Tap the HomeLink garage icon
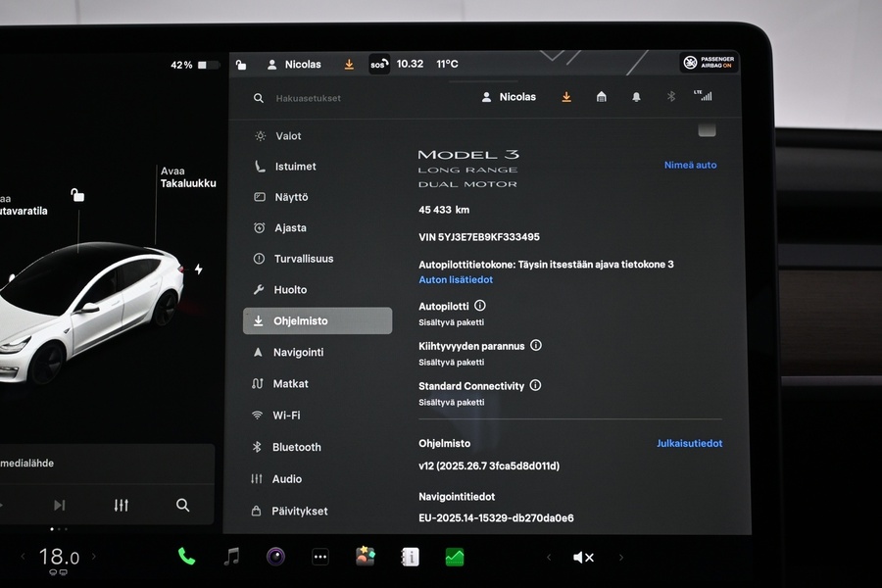882x588 pixels. (x=601, y=97)
